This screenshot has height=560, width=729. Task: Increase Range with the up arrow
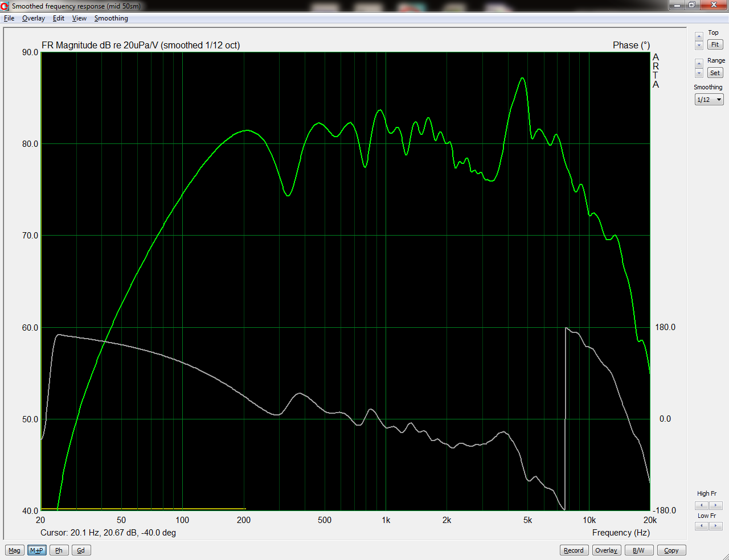click(x=699, y=64)
